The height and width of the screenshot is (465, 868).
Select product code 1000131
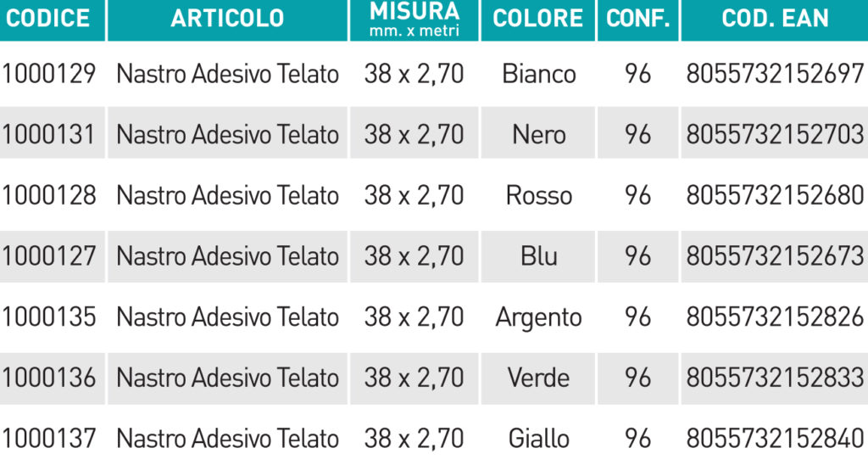click(48, 134)
